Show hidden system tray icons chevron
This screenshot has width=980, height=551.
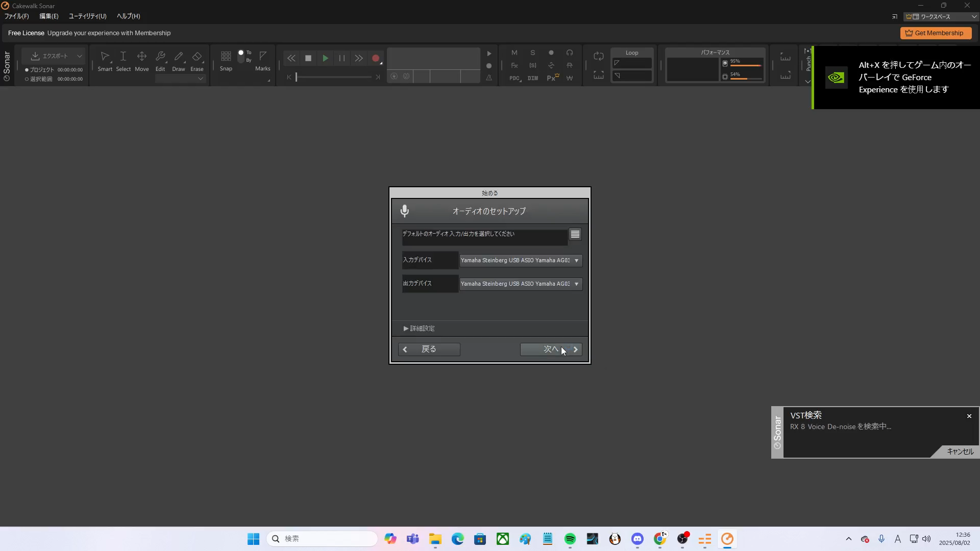pos(849,539)
